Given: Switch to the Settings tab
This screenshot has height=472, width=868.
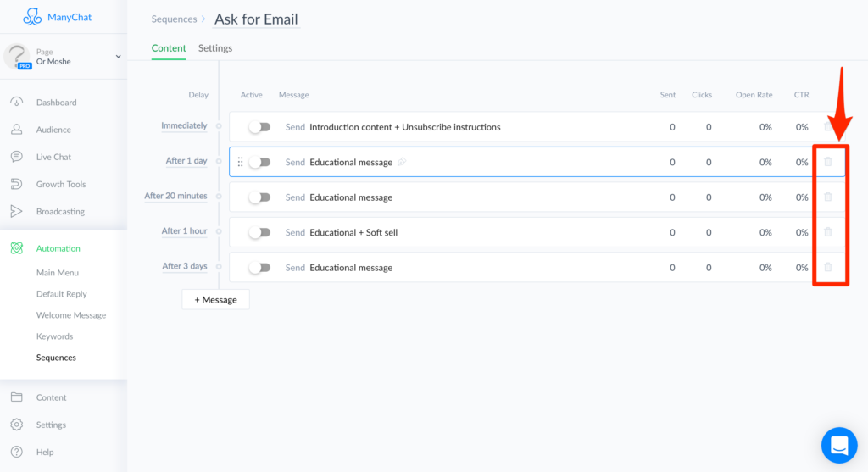Looking at the screenshot, I should click(214, 48).
